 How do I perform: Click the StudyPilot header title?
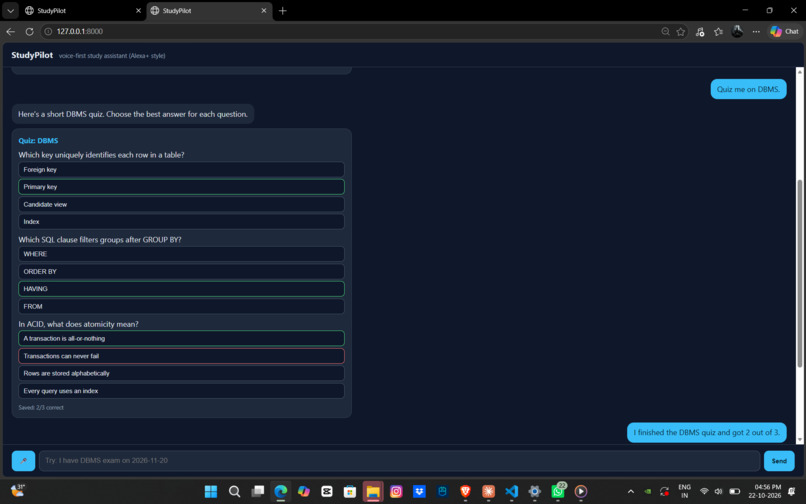32,55
